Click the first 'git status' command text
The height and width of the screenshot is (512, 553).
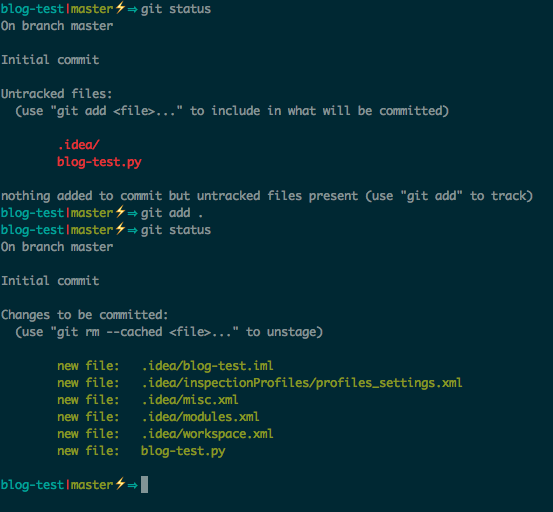point(176,9)
